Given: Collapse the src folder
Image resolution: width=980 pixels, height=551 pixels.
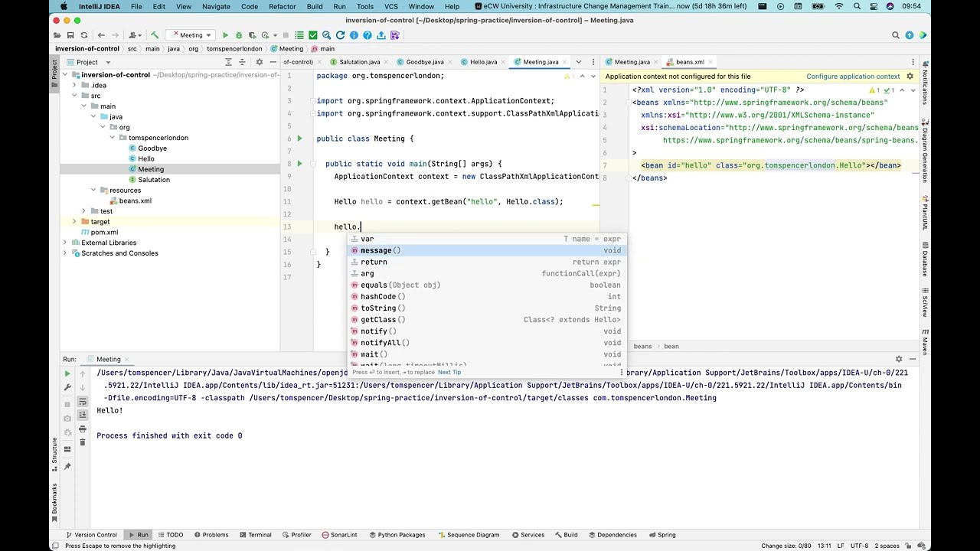Looking at the screenshot, I should click(74, 96).
